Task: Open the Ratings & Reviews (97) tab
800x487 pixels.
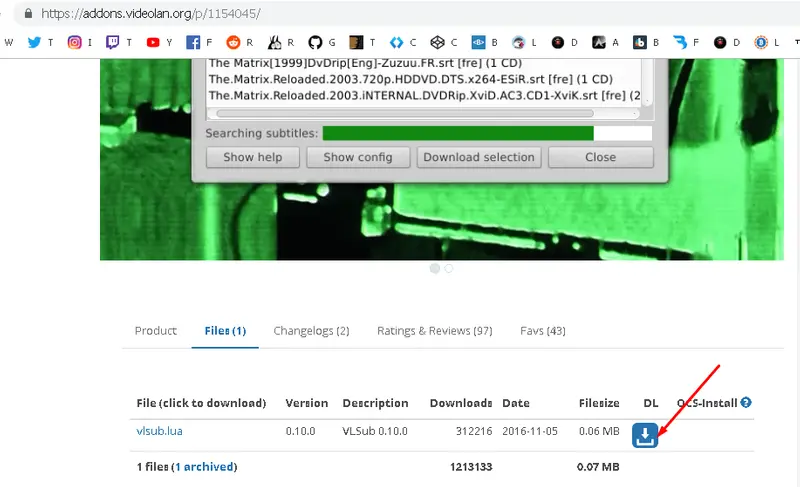Action: 435,331
